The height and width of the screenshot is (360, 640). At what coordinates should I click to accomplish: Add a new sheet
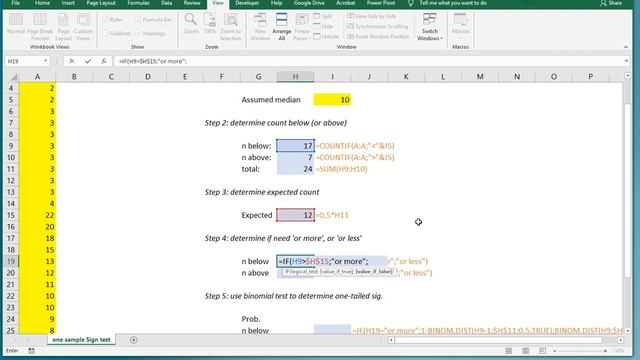(133, 340)
